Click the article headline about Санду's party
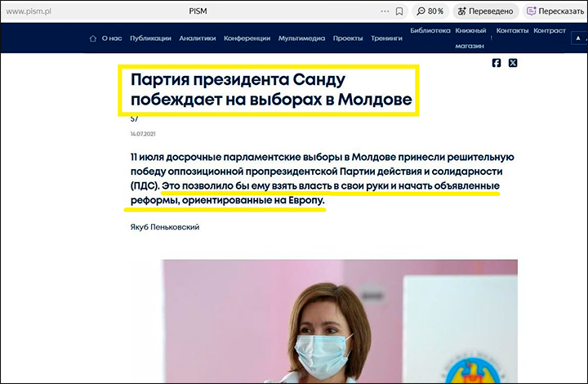Image resolution: width=588 pixels, height=384 pixels. click(271, 90)
